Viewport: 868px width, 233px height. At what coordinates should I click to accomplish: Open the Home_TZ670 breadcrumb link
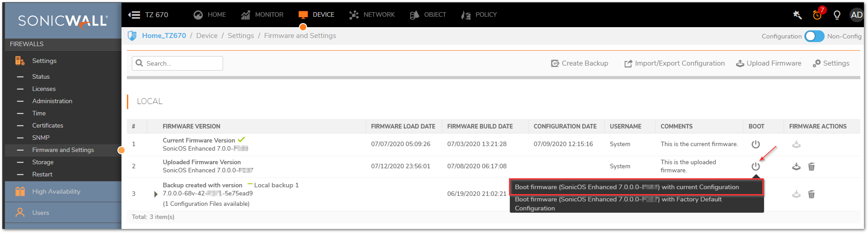pos(164,36)
